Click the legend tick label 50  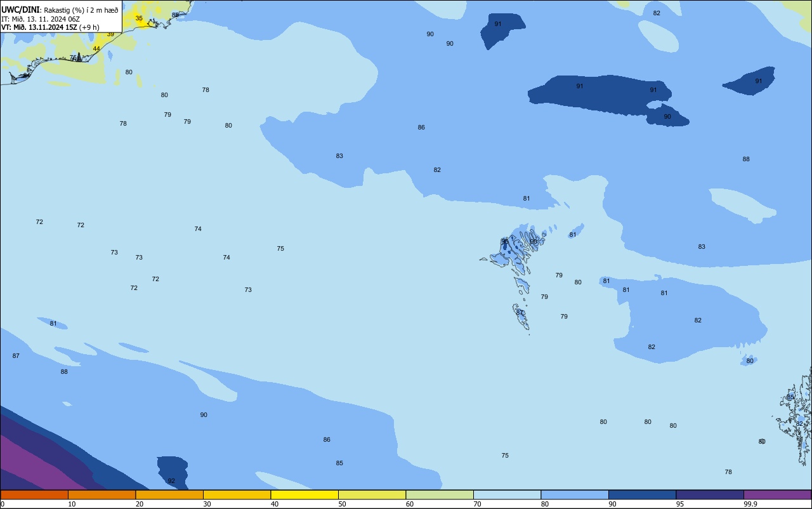[342, 504]
